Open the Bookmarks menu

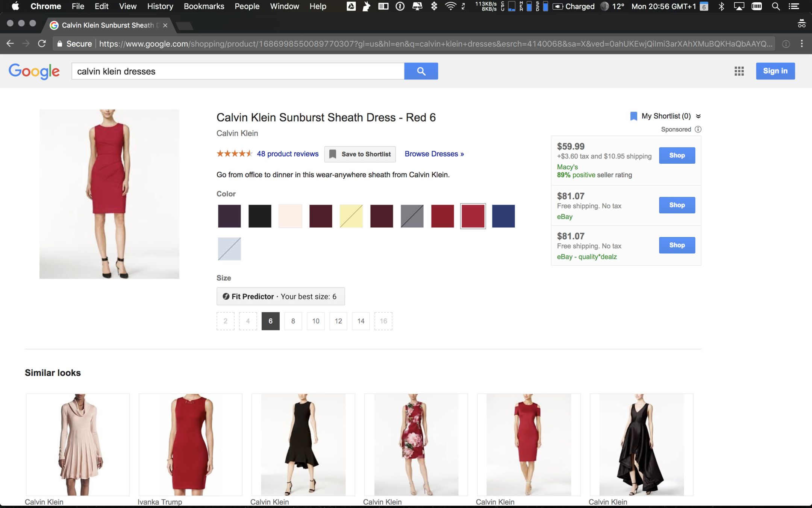204,6
